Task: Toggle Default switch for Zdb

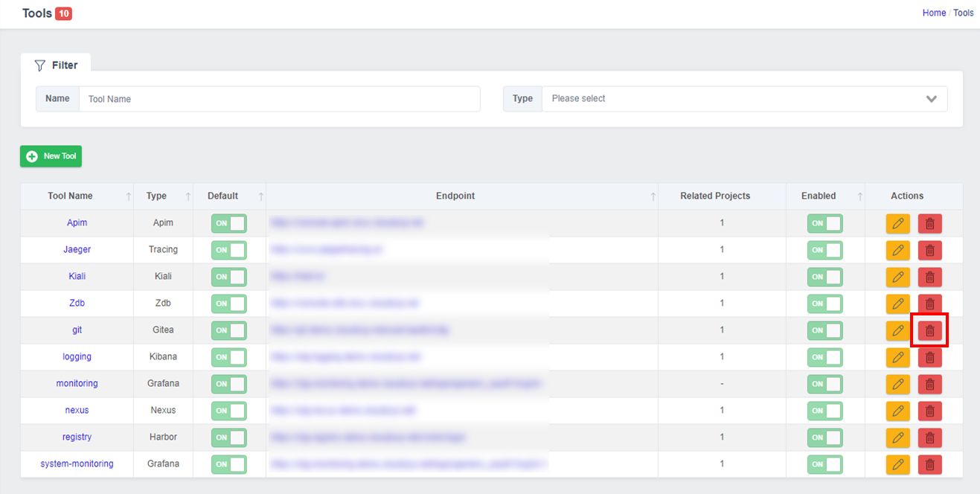Action: pyautogui.click(x=229, y=304)
